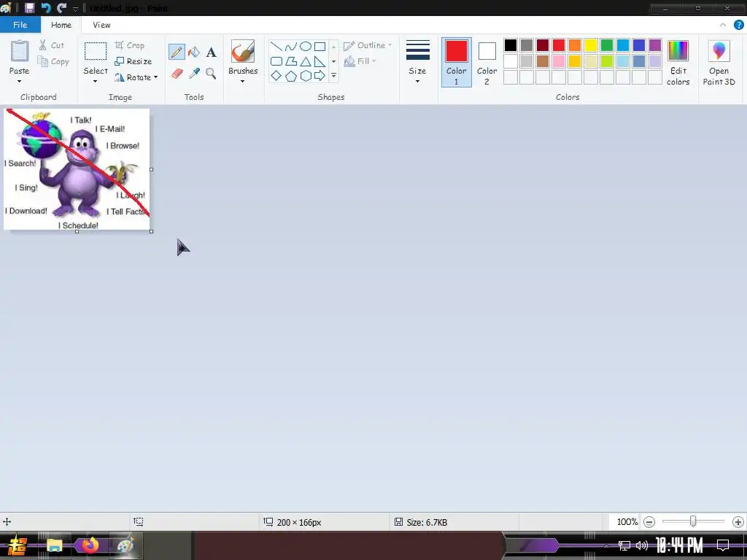Select the Pencil tool
Image resolution: width=747 pixels, height=560 pixels.
pyautogui.click(x=177, y=52)
